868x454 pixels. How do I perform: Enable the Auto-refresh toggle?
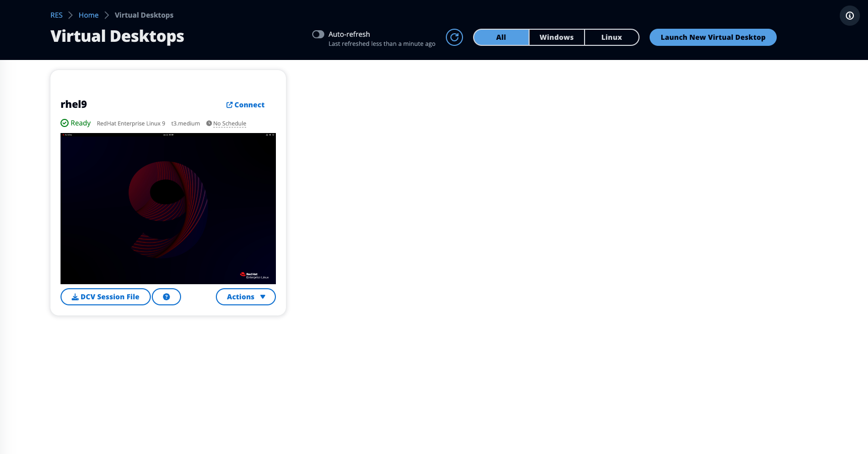(318, 34)
